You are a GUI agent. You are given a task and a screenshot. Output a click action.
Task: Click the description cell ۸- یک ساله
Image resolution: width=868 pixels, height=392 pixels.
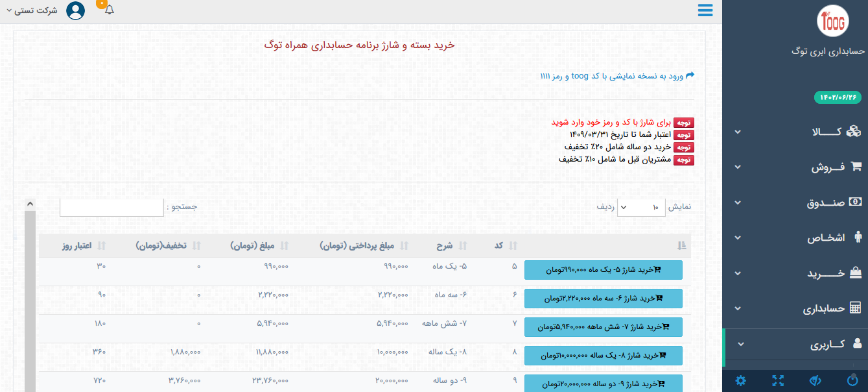(x=447, y=352)
